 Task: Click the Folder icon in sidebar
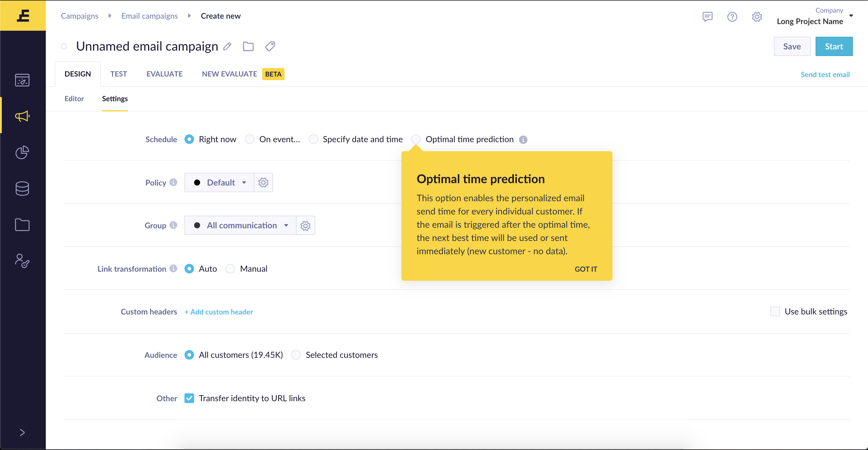[x=22, y=224]
